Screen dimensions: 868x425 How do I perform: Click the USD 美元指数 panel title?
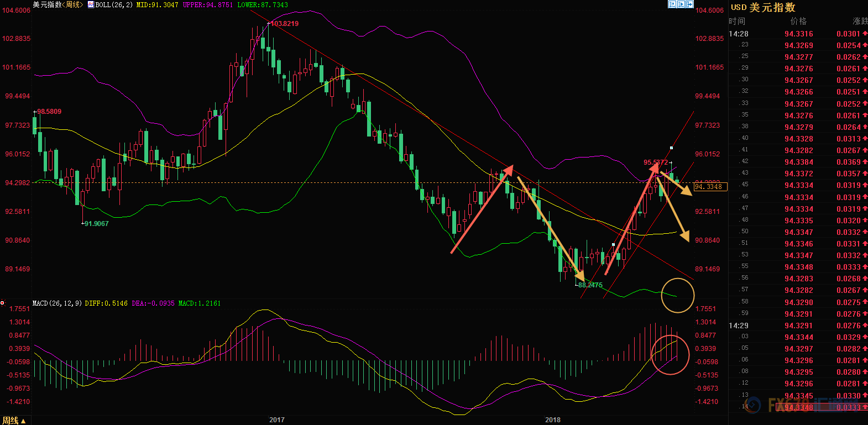tap(763, 7)
